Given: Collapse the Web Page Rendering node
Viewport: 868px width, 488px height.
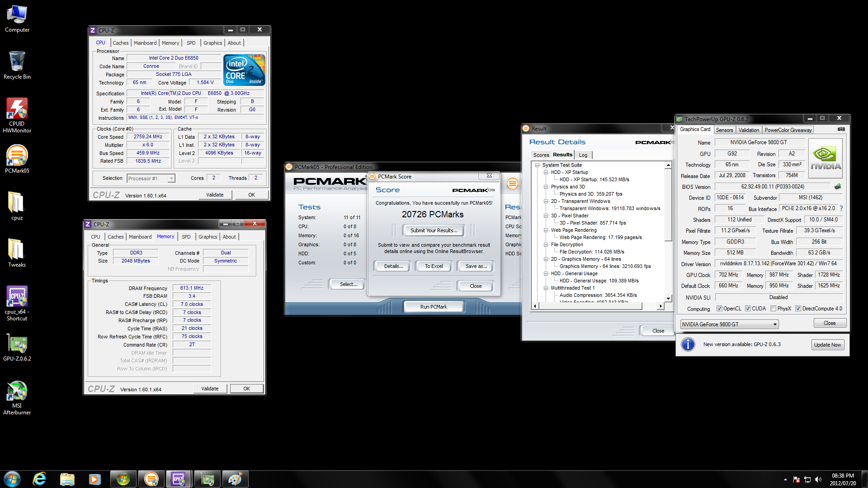Looking at the screenshot, I should [546, 230].
